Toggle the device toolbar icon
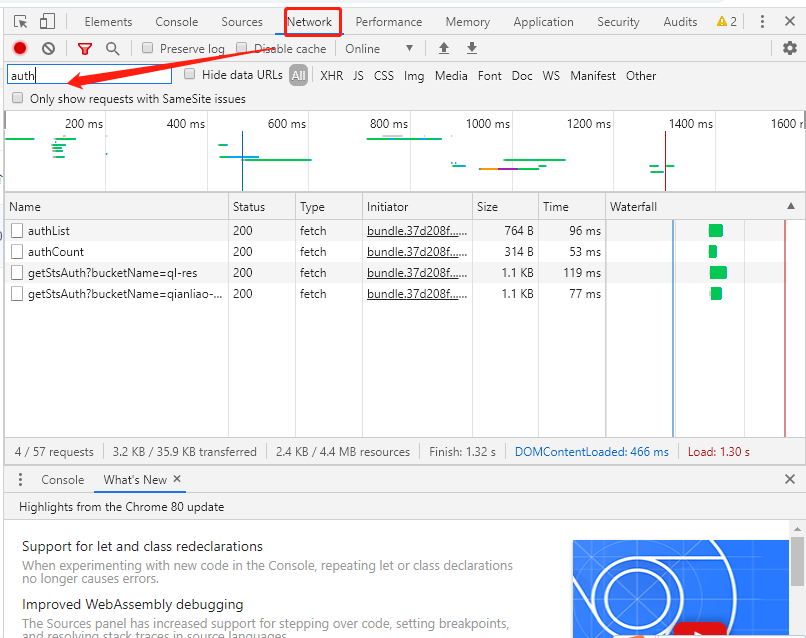The width and height of the screenshot is (806, 638). [x=47, y=21]
